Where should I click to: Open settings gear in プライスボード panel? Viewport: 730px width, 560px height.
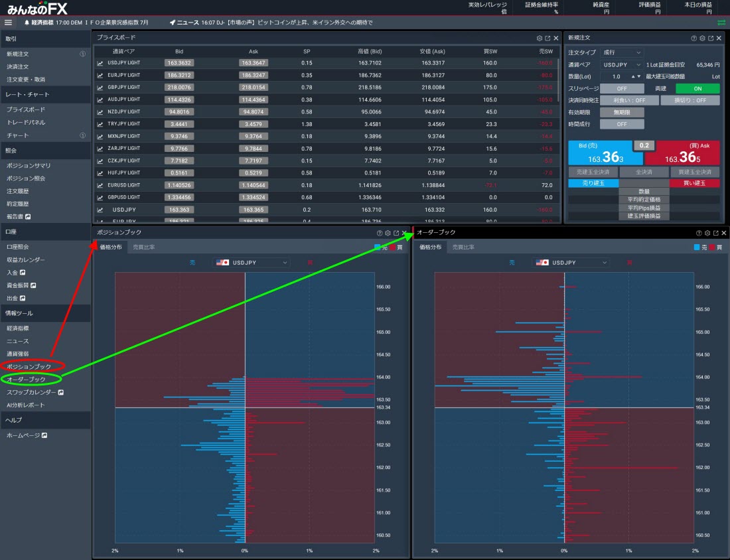click(x=539, y=38)
